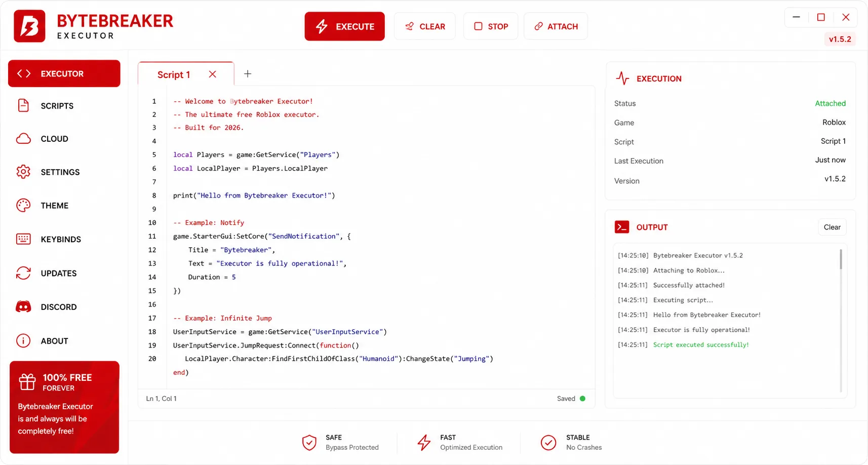
Task: Click the Just now last execution value
Action: 830,160
